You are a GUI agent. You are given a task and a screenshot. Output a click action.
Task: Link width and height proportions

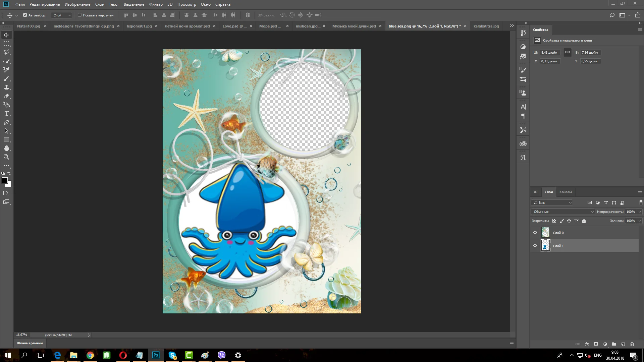click(x=567, y=52)
